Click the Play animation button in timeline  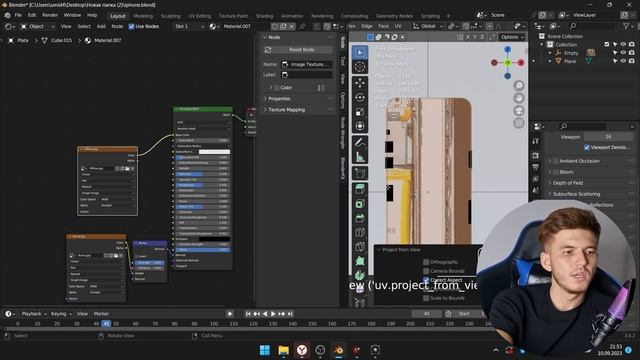(273, 314)
